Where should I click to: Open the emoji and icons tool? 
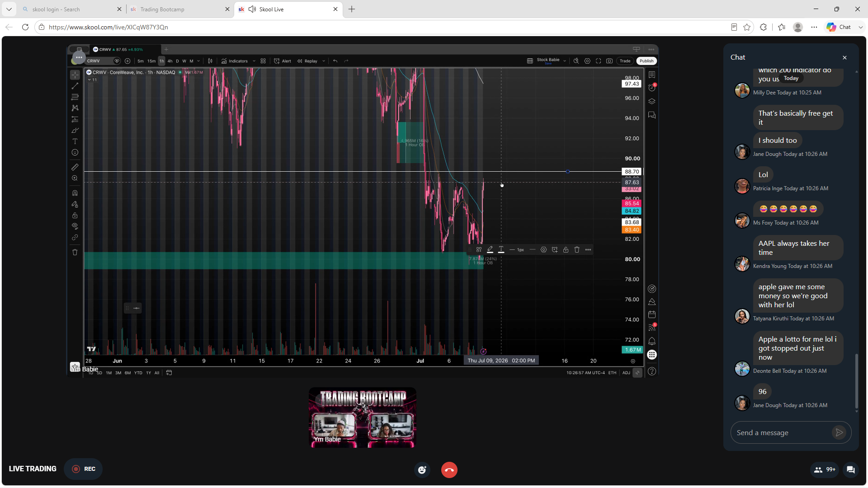click(x=75, y=153)
